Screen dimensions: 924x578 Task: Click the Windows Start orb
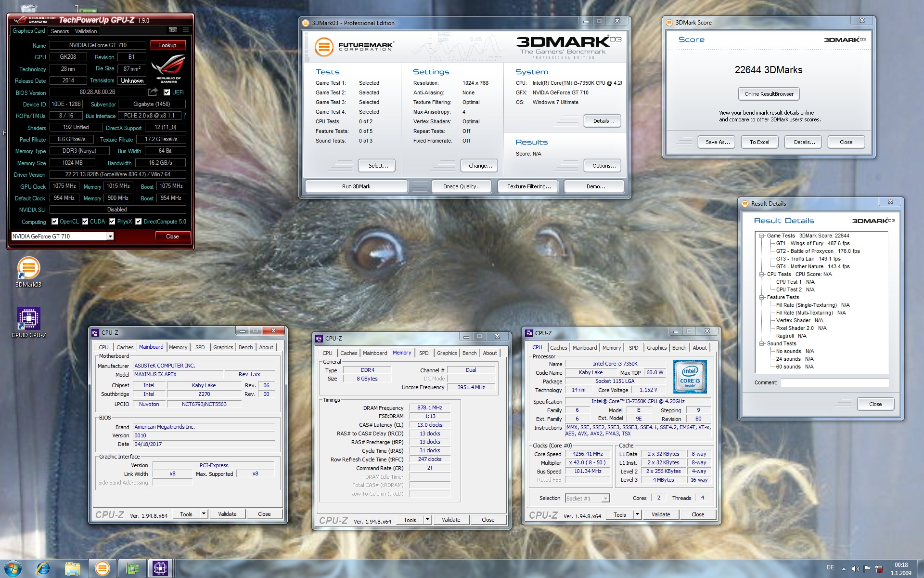click(13, 568)
